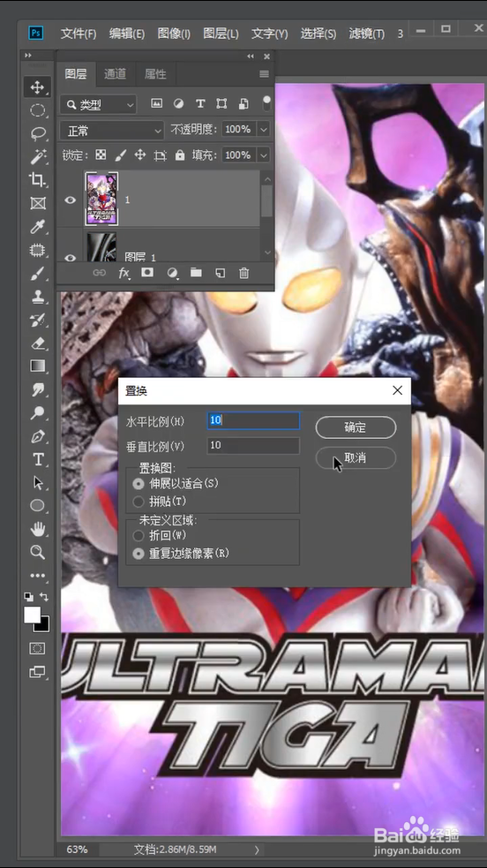
Task: Add a layer mask
Action: tap(147, 272)
